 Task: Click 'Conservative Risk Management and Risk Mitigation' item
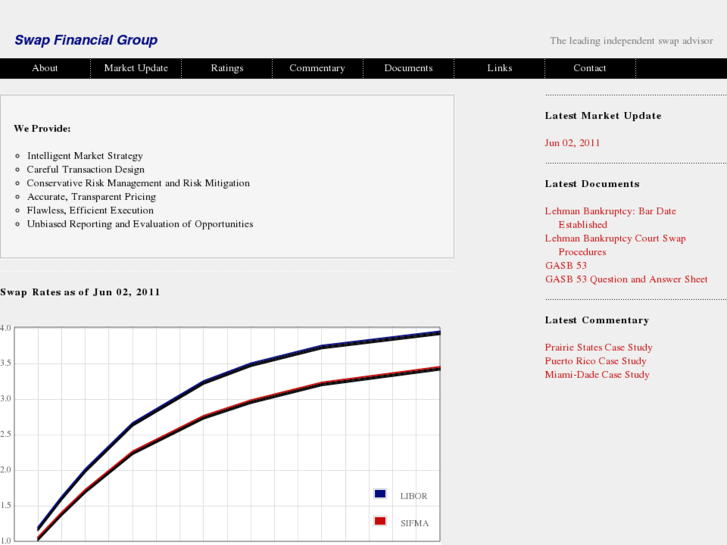138,183
